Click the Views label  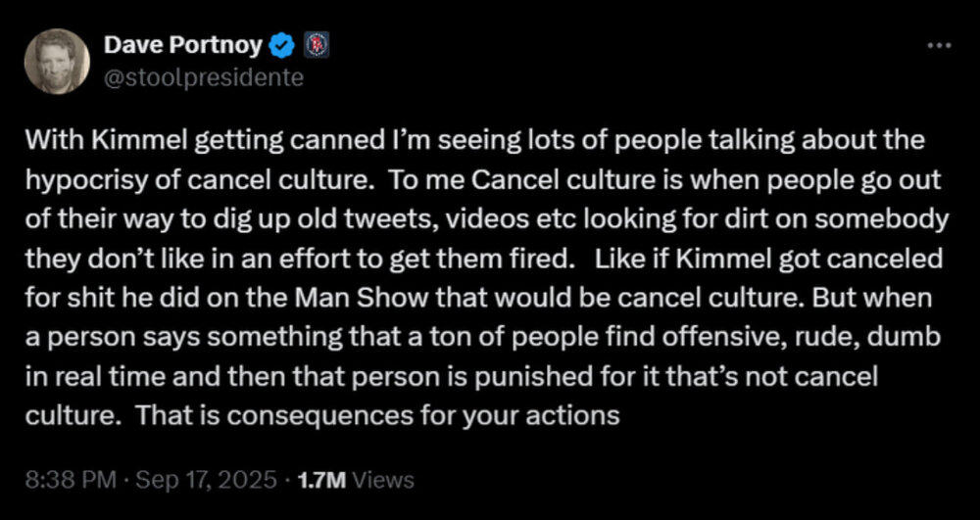(x=382, y=480)
